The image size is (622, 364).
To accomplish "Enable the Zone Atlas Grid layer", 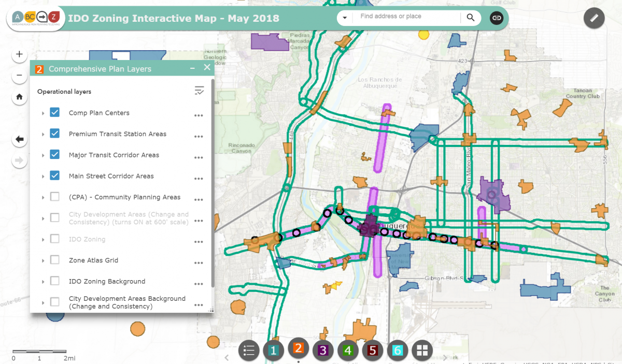I will [55, 260].
